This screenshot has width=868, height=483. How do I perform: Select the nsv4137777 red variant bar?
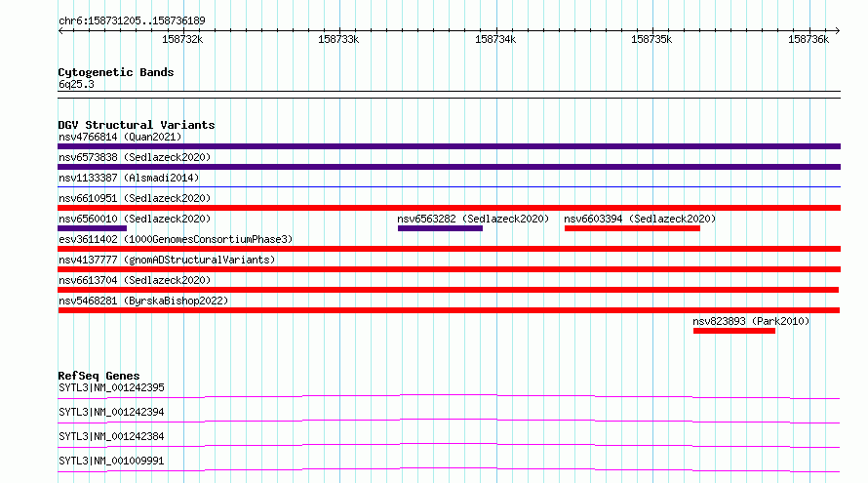[449, 269]
